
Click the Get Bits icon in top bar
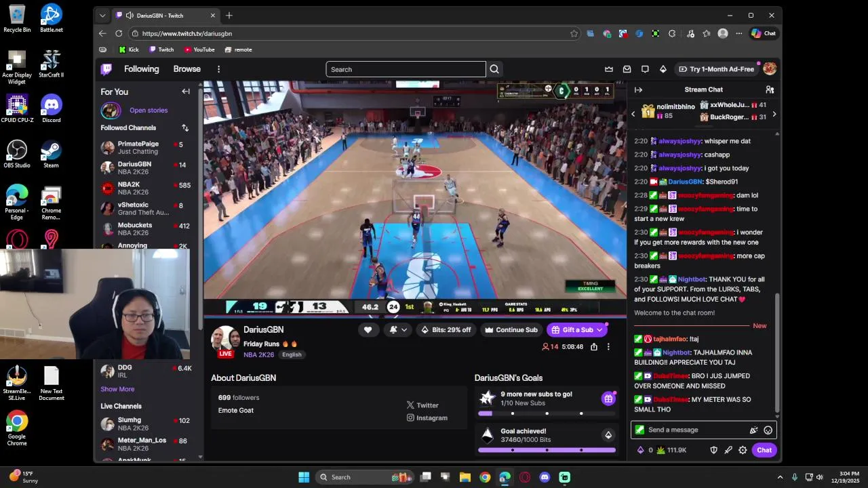coord(663,69)
